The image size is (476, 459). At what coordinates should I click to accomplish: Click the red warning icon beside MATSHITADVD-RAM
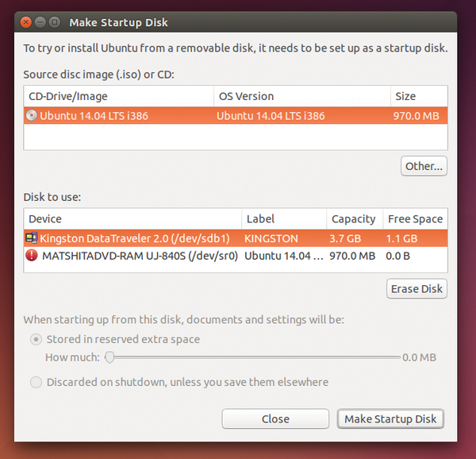click(32, 256)
